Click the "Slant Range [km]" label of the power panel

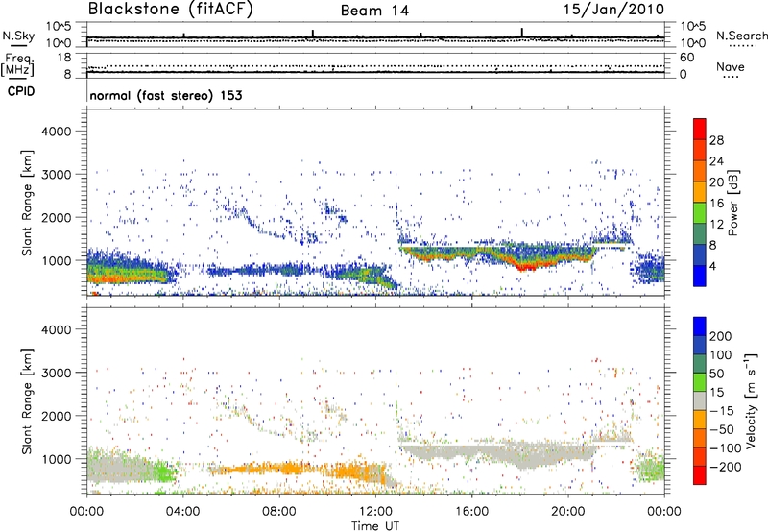[x=27, y=203]
